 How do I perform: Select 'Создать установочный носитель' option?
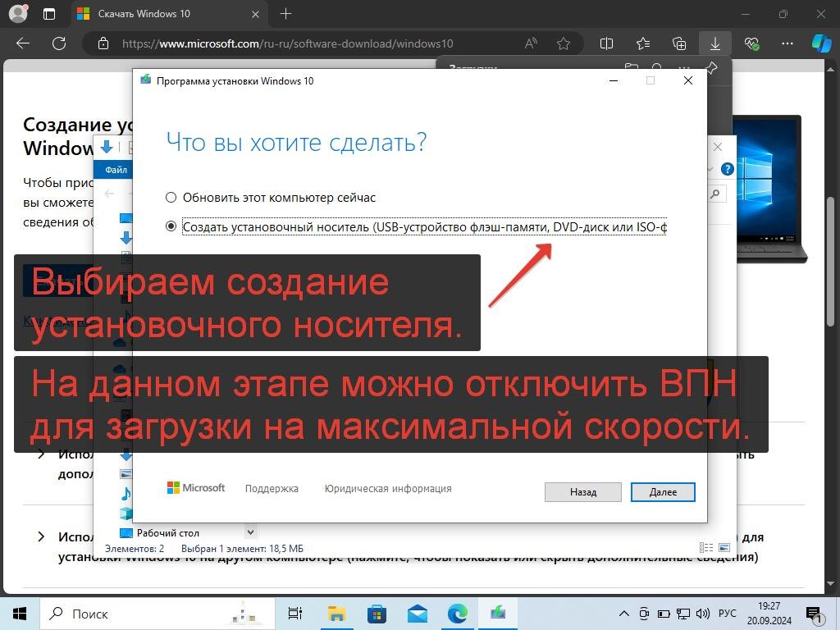tap(416, 226)
